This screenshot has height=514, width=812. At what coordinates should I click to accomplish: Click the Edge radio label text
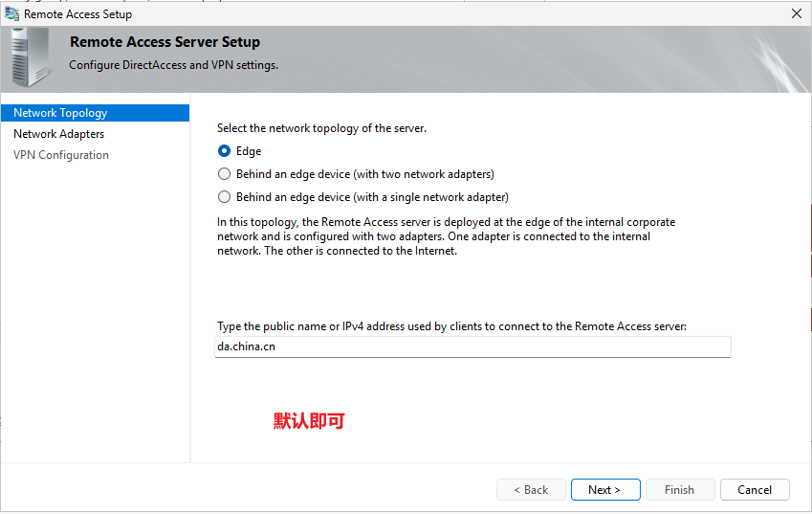click(x=249, y=151)
